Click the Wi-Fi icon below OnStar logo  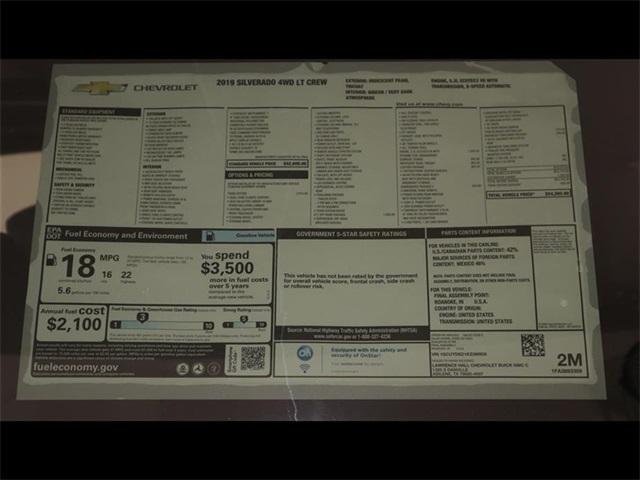click(304, 368)
